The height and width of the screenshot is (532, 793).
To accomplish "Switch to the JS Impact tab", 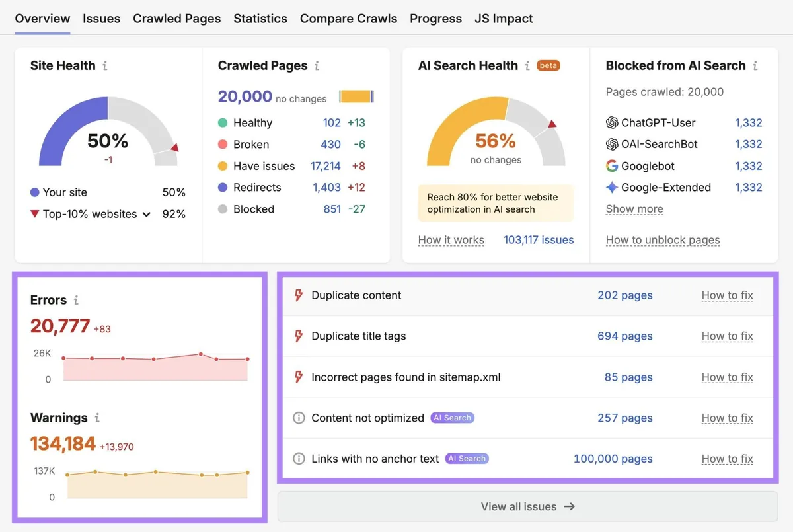I will [504, 19].
